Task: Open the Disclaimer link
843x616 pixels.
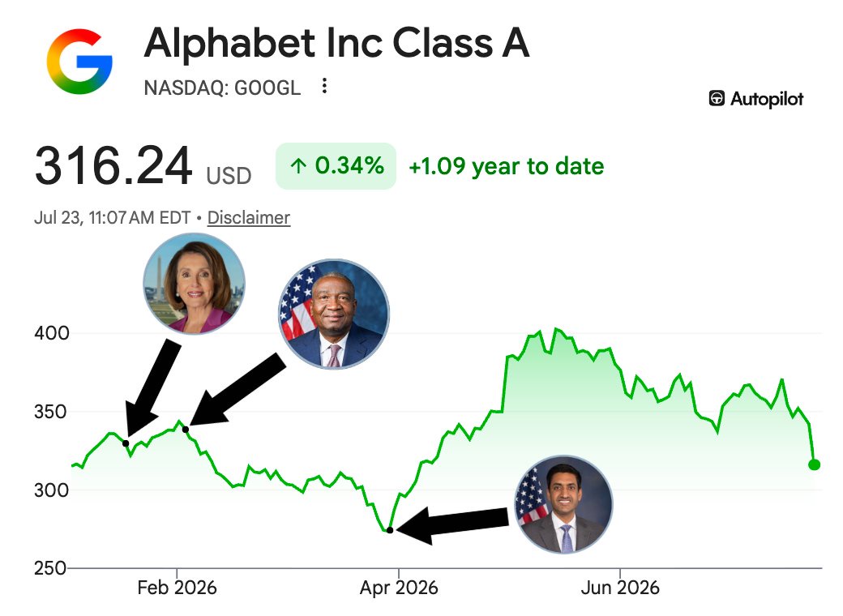Action: [248, 218]
